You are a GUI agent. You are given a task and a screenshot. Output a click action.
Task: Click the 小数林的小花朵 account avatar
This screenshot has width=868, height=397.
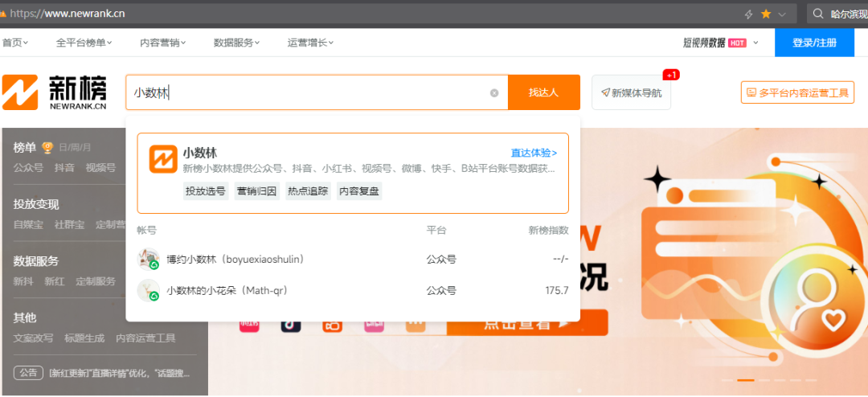pyautogui.click(x=149, y=291)
